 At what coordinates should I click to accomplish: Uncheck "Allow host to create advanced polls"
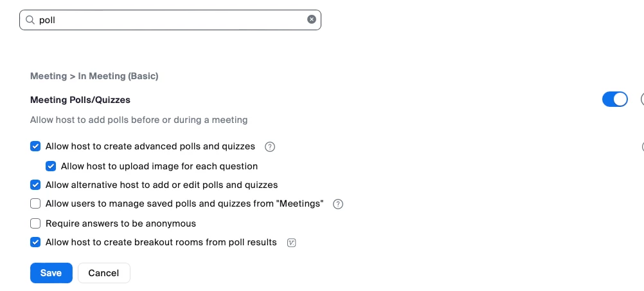[x=35, y=147]
